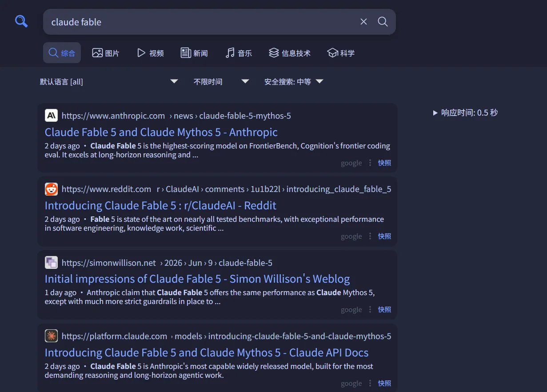Click 'google' engine label on Anthropic result
Screen dimensions: 547x392
point(351,163)
